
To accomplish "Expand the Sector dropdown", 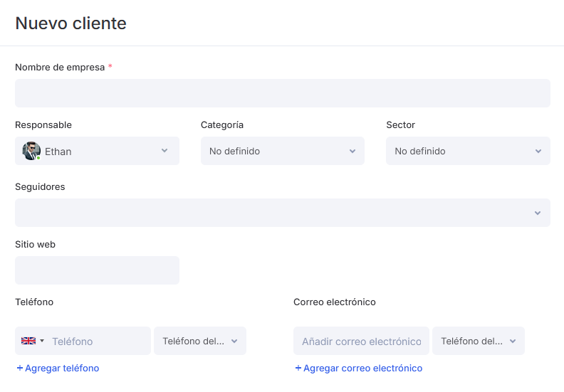I will tap(468, 151).
